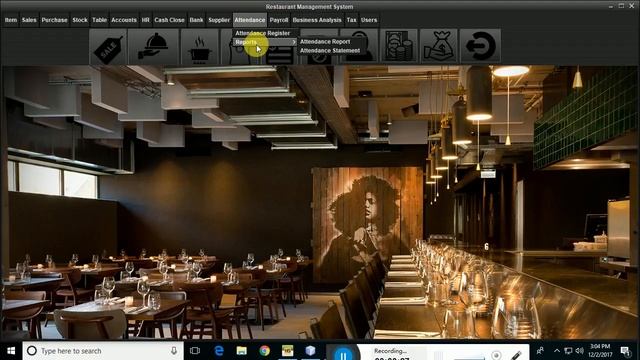The image size is (640, 360).
Task: Open the Accounts menu
Action: [124, 20]
